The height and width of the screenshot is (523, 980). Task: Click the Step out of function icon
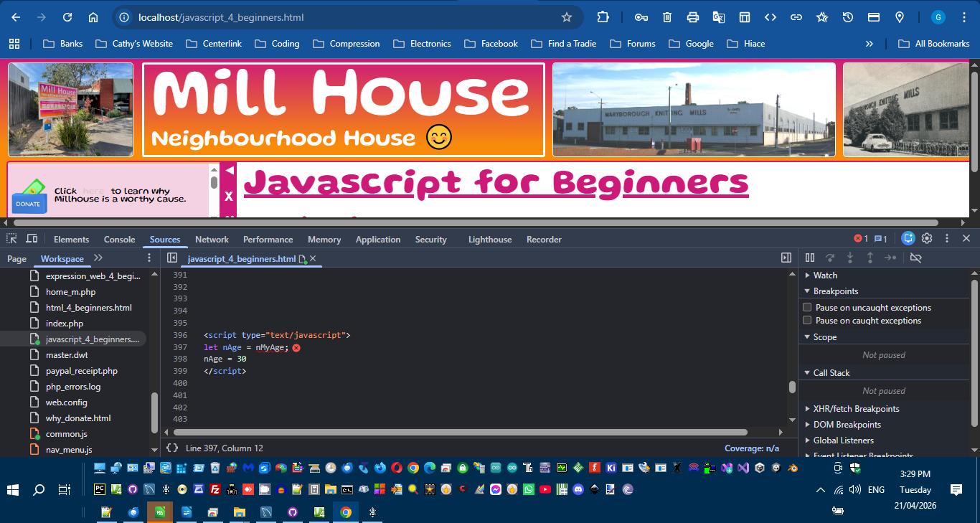(870, 258)
